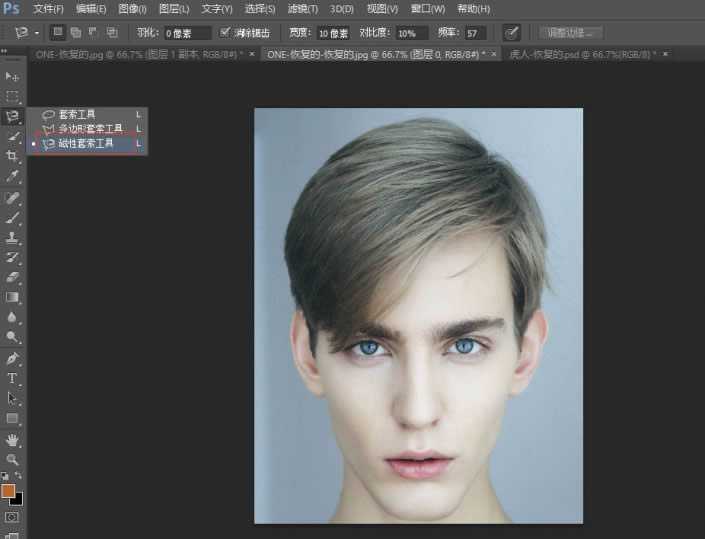Select the Pen tool
The height and width of the screenshot is (539, 705).
(x=12, y=358)
